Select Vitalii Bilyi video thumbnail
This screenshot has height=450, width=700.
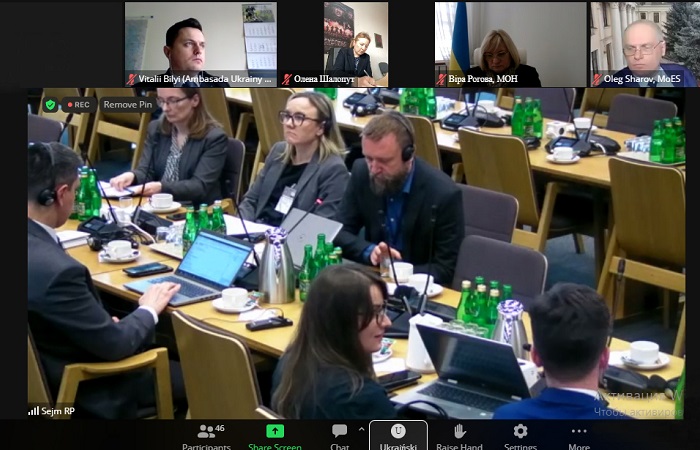coord(201,44)
